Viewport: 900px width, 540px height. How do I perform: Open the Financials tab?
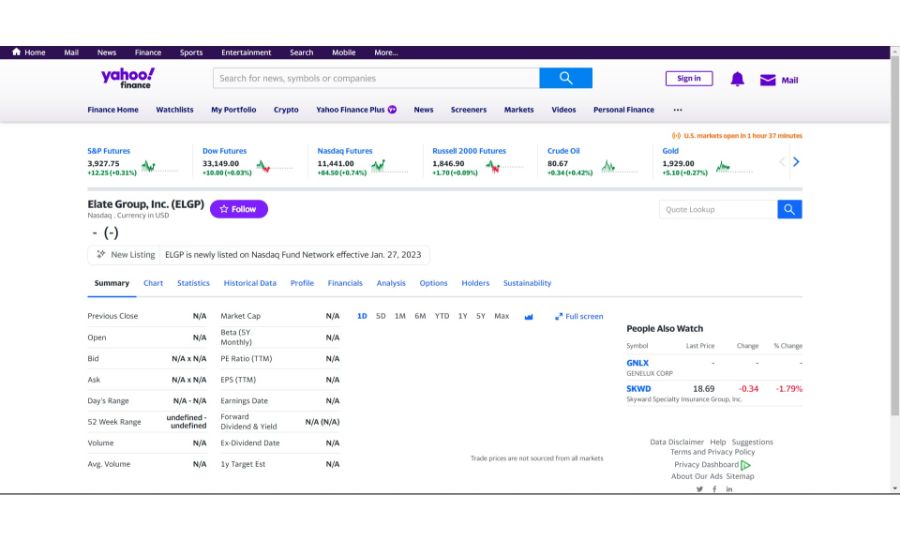[x=345, y=283]
